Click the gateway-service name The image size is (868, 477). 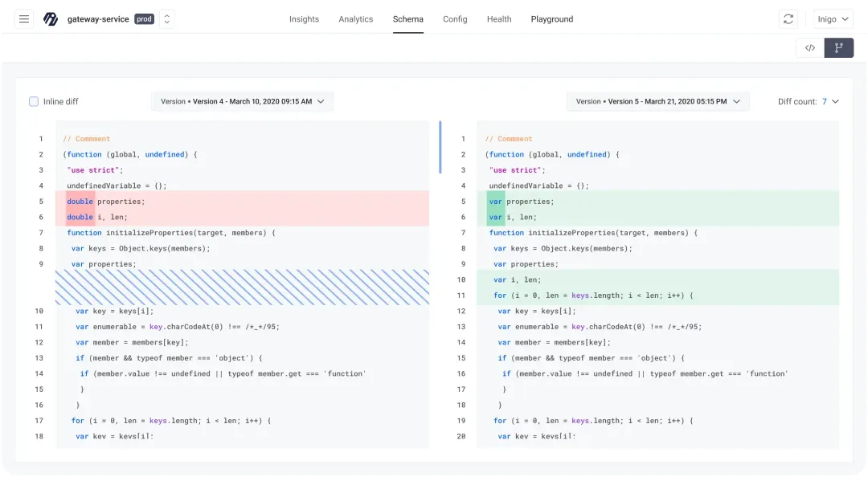pyautogui.click(x=98, y=18)
